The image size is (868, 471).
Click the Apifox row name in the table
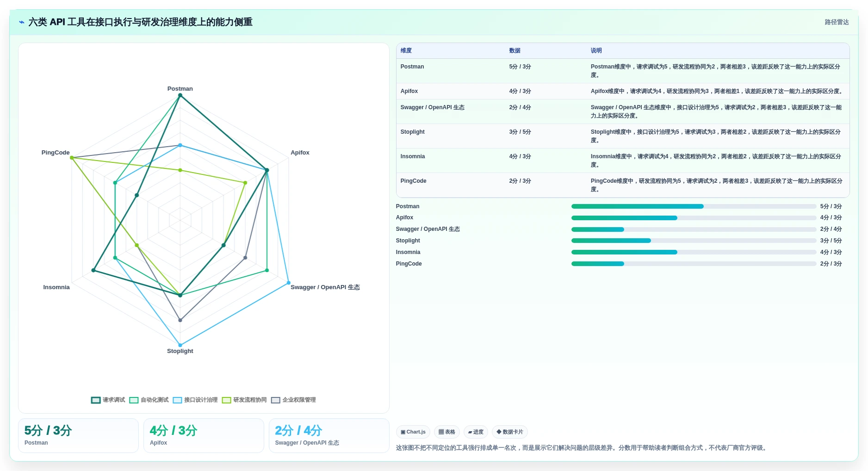(x=409, y=91)
